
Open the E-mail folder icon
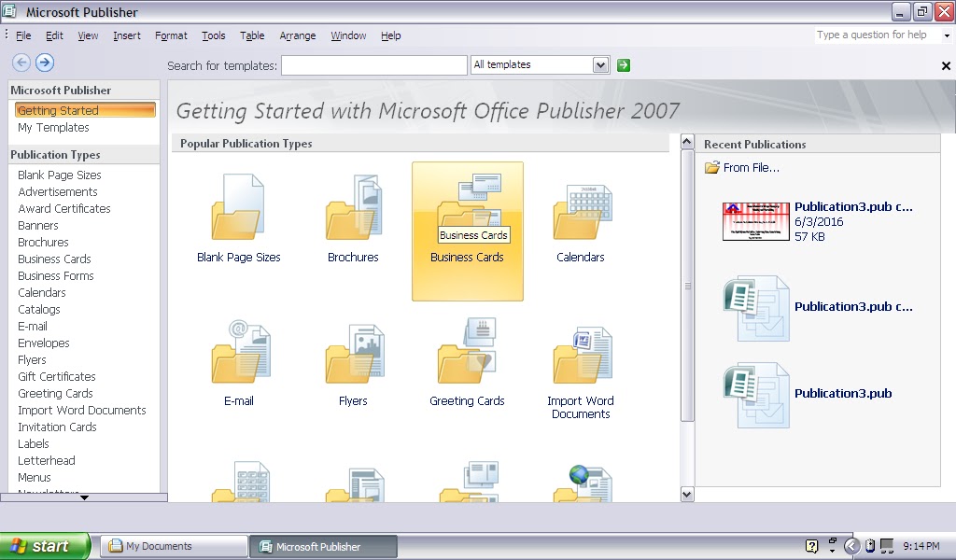[241, 352]
